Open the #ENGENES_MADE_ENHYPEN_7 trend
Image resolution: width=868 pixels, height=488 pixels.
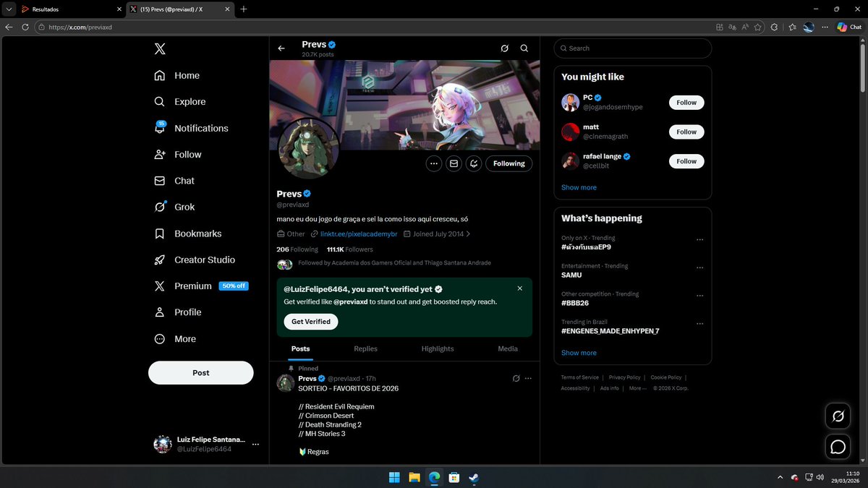tap(610, 331)
